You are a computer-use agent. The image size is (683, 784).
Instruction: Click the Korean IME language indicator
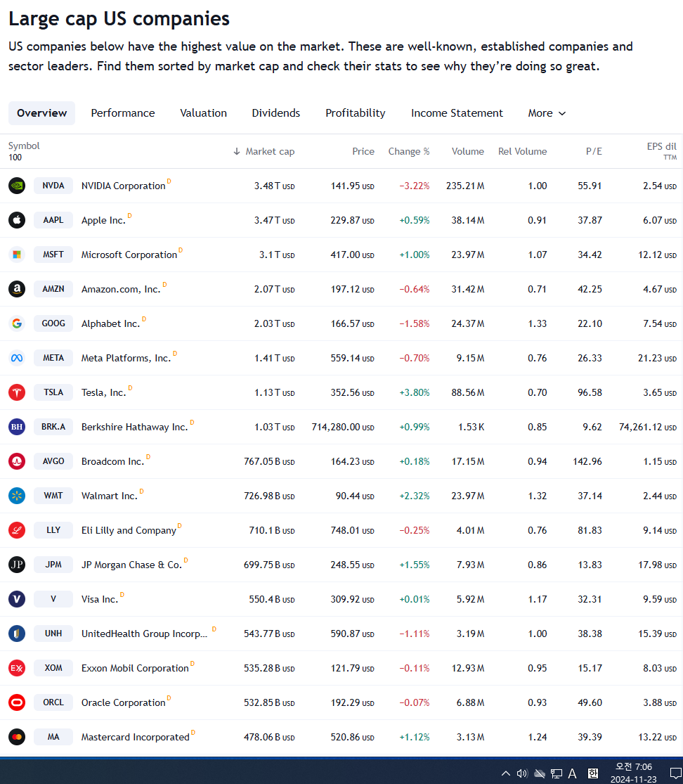592,773
